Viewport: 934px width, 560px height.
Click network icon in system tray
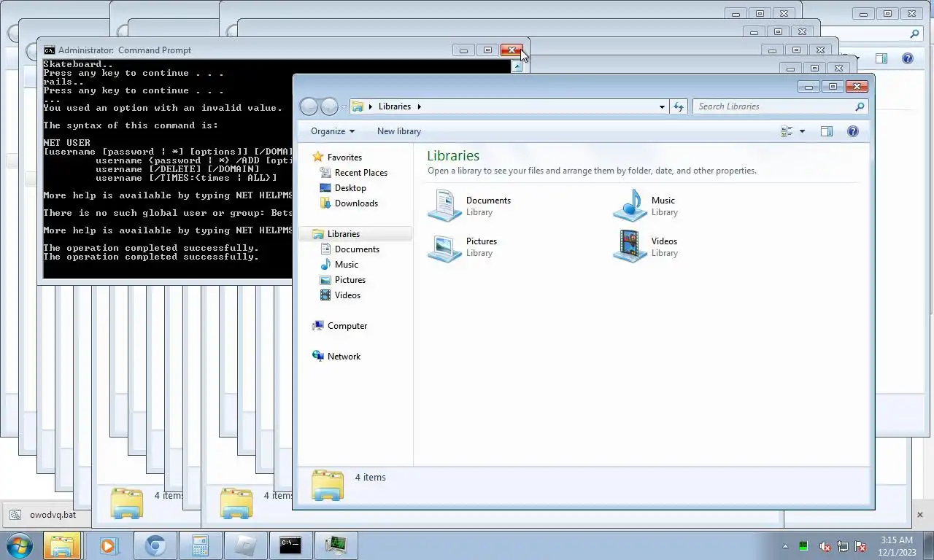(843, 546)
